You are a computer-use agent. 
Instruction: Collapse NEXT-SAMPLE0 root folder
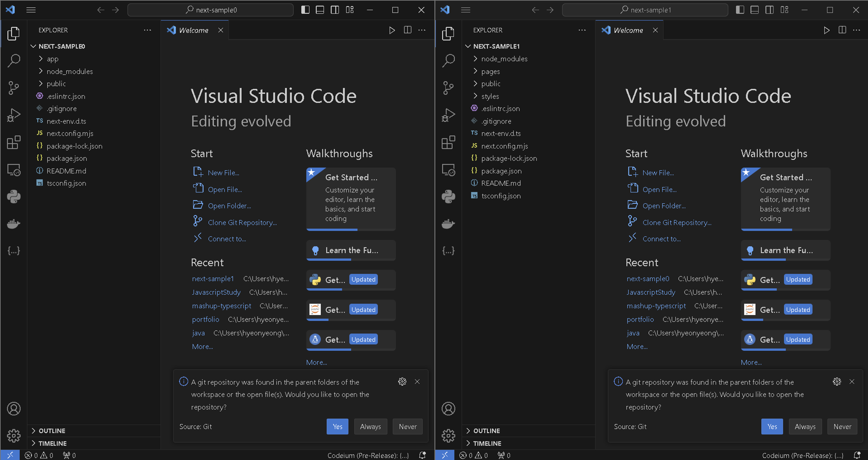click(x=94, y=46)
